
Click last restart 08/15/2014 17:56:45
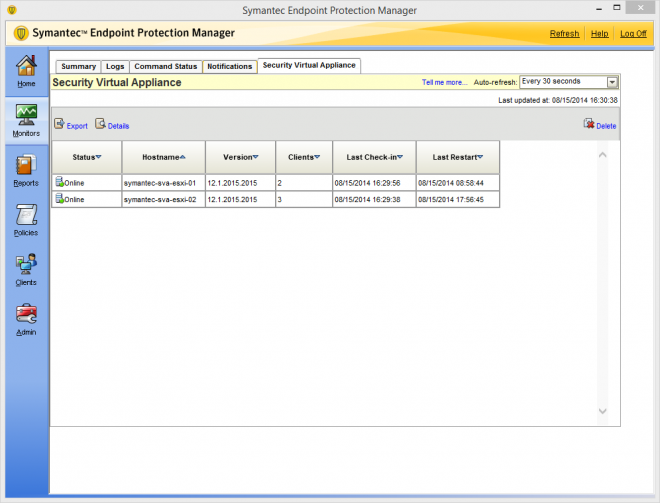(458, 200)
